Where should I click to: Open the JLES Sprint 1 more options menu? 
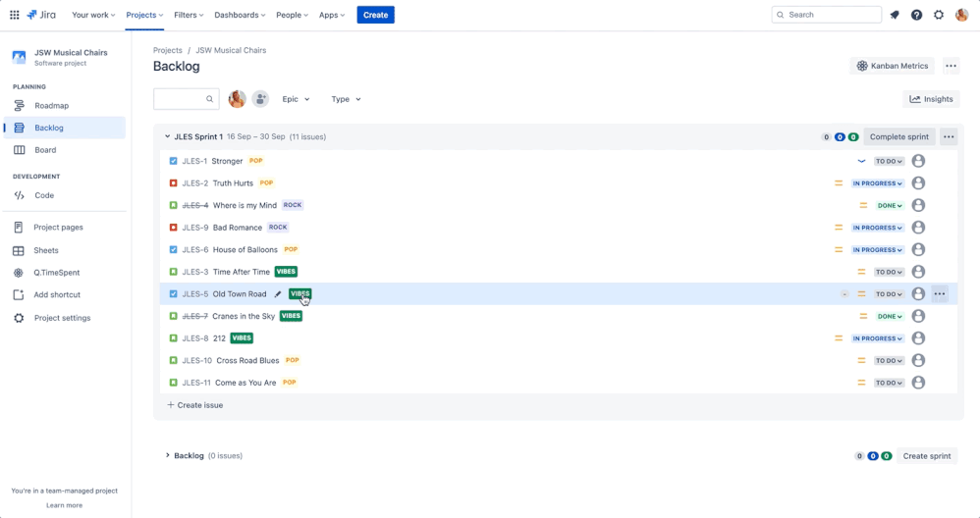coord(949,136)
